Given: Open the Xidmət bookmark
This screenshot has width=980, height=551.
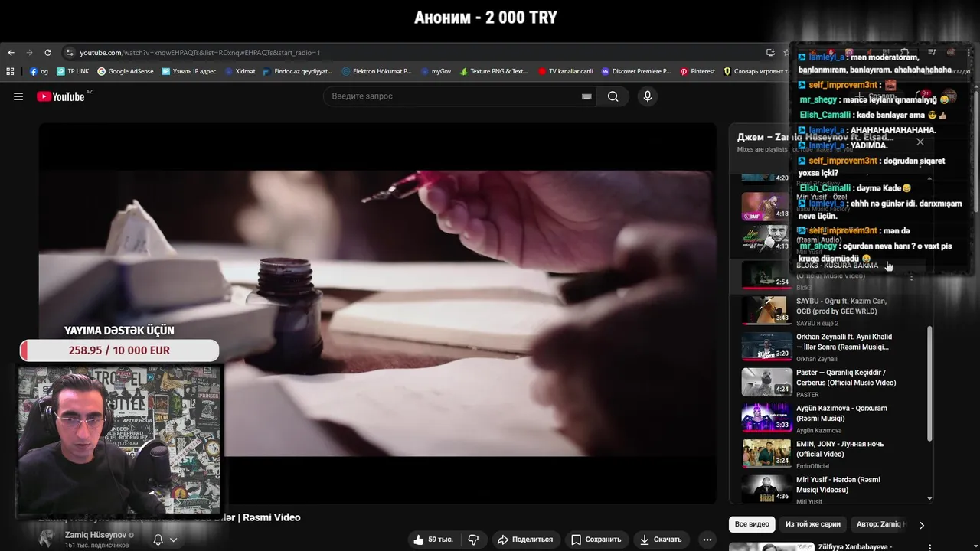Looking at the screenshot, I should [240, 71].
